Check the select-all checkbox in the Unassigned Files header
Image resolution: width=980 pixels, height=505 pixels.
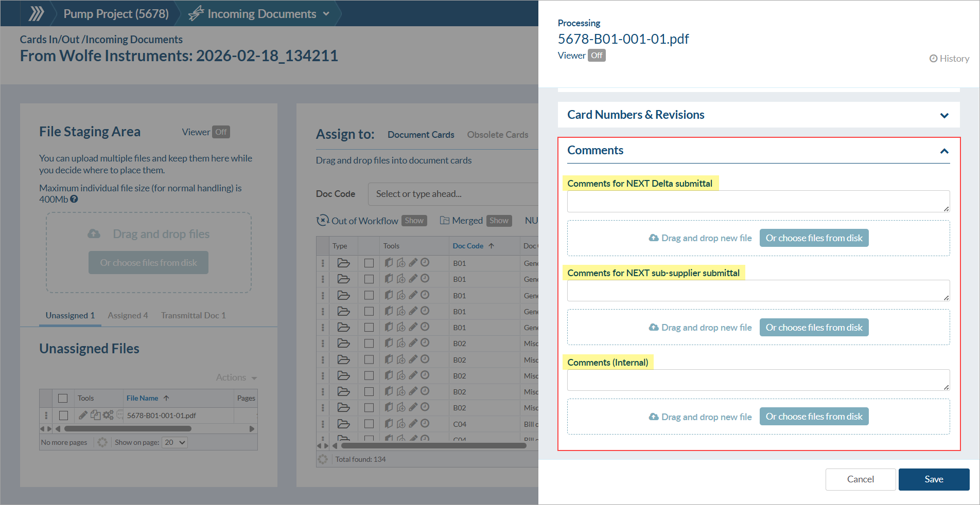coord(63,398)
